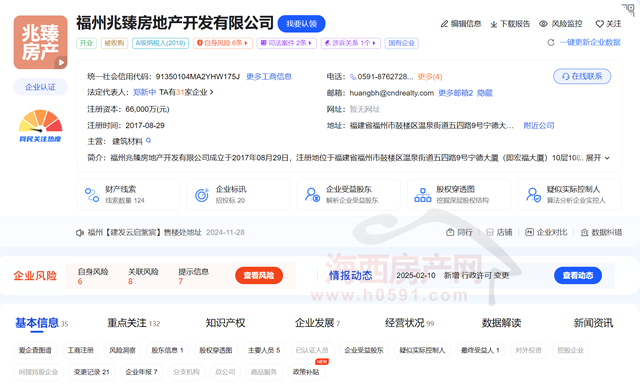The image size is (640, 388).
Task: Open the QR code icon in corner
Action: pos(629,9)
